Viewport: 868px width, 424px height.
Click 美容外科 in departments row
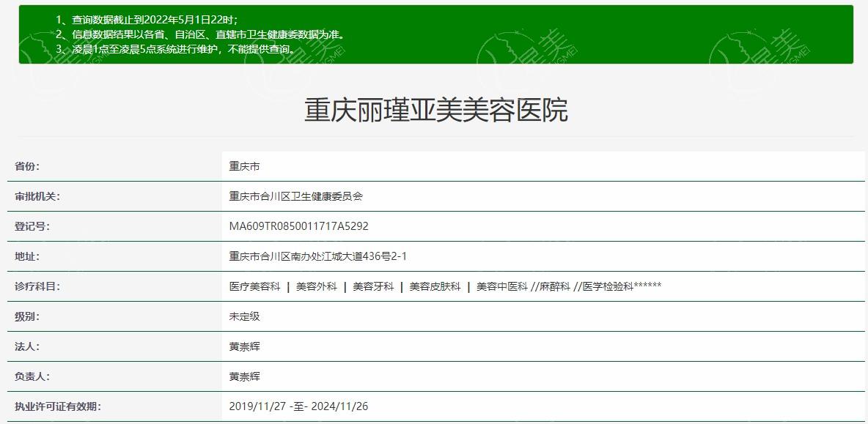pos(317,286)
